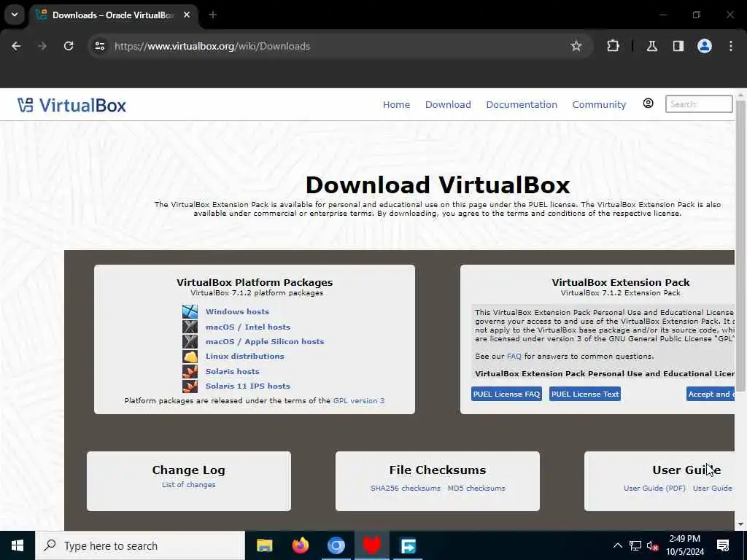747x560 pixels.
Task: Close the Downloads – Oracle VirtualBox tab
Action: pos(187,15)
